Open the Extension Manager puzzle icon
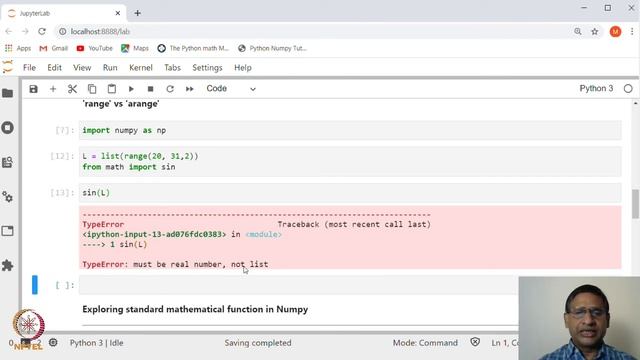This screenshot has height=360, width=640. [8, 266]
